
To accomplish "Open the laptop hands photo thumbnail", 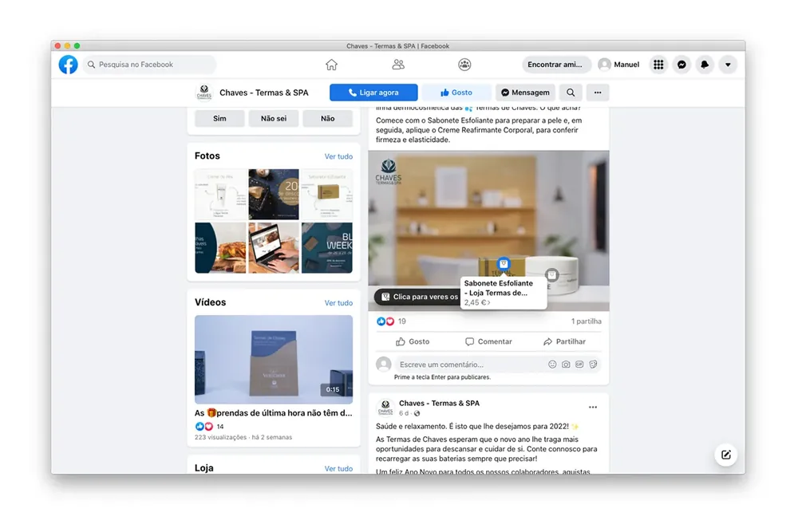I will point(274,248).
